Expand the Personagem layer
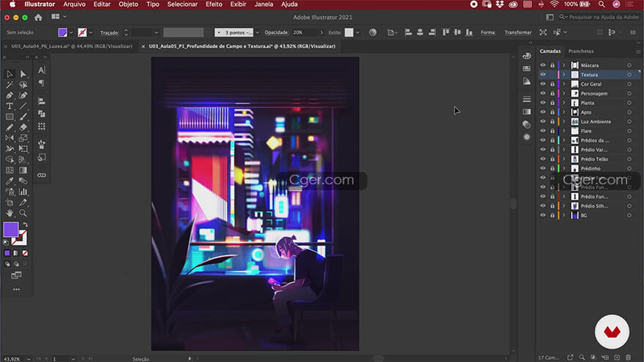Image resolution: width=644 pixels, height=362 pixels. coord(564,94)
